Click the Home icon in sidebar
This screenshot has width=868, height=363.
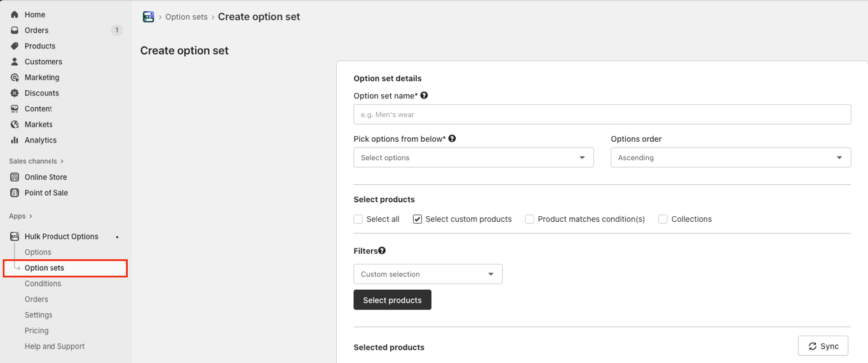tap(15, 15)
